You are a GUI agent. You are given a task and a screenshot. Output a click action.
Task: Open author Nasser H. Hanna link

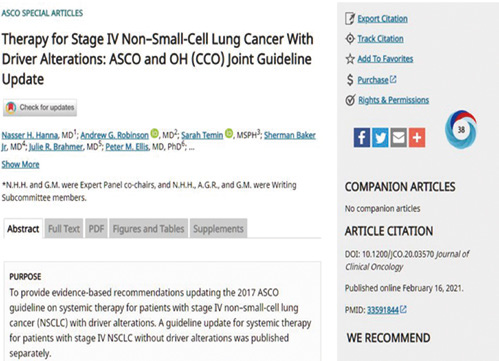pyautogui.click(x=30, y=135)
